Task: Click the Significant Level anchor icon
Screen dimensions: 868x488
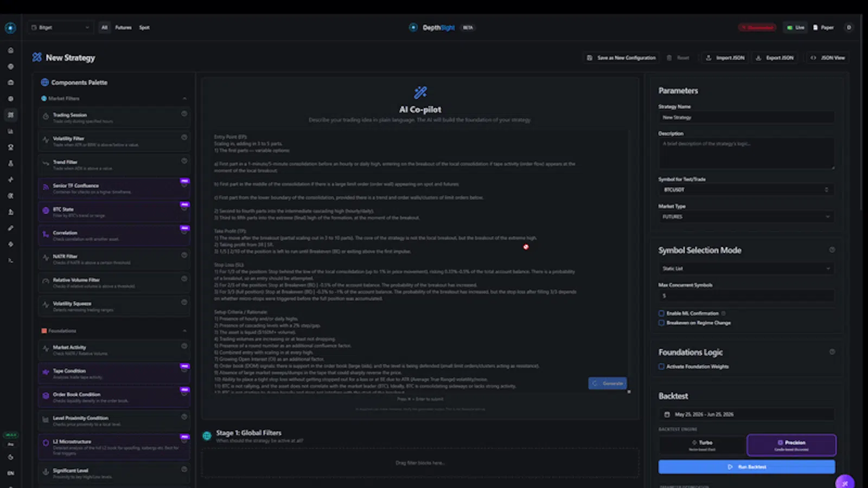Action: [x=46, y=472]
